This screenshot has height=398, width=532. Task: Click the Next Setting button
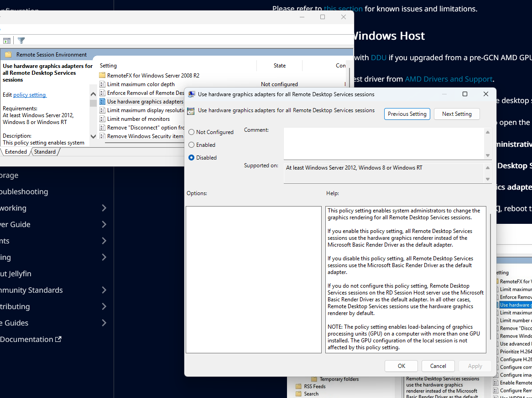(x=456, y=114)
